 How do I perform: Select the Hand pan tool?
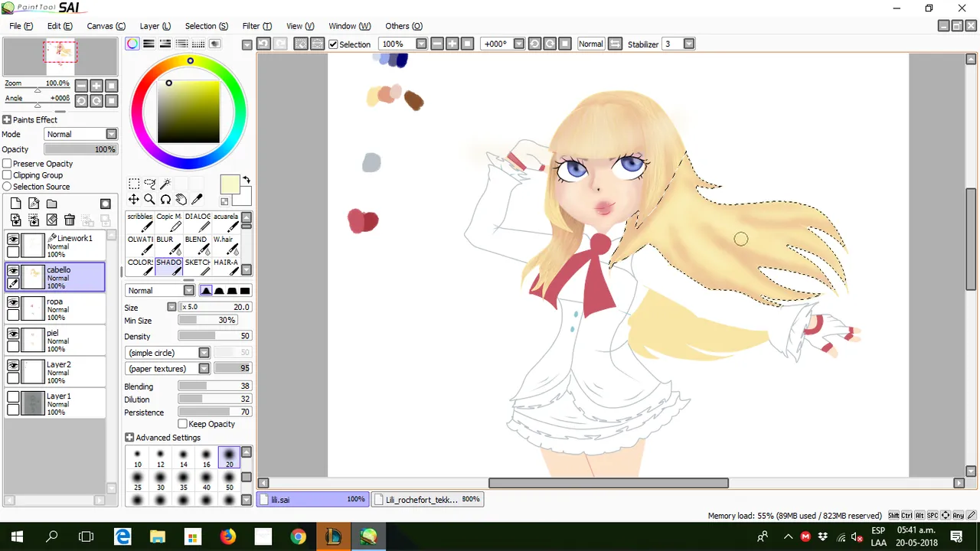point(181,199)
